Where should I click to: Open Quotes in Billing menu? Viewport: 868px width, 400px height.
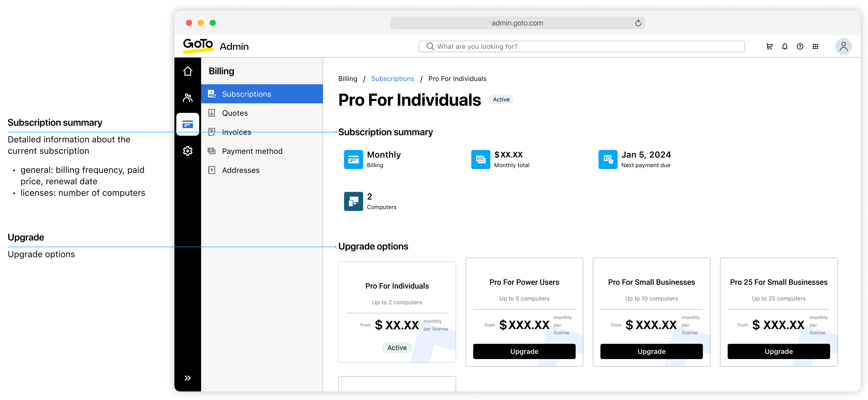[262, 113]
